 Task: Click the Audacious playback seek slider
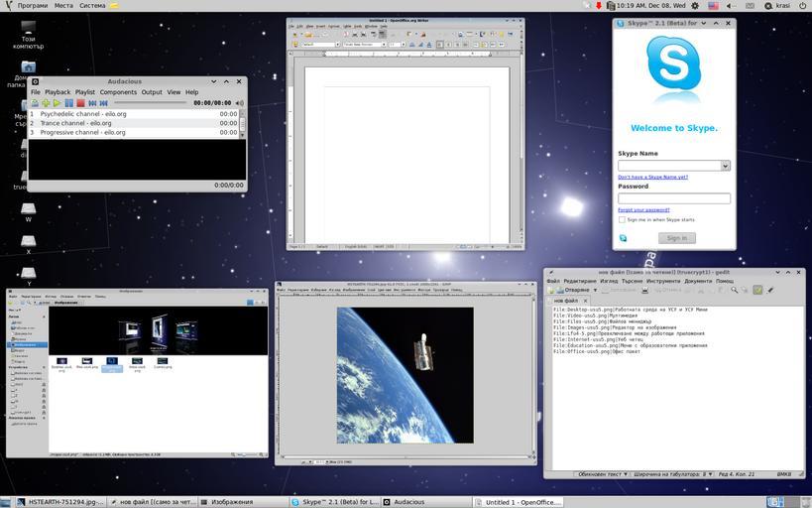coord(149,103)
